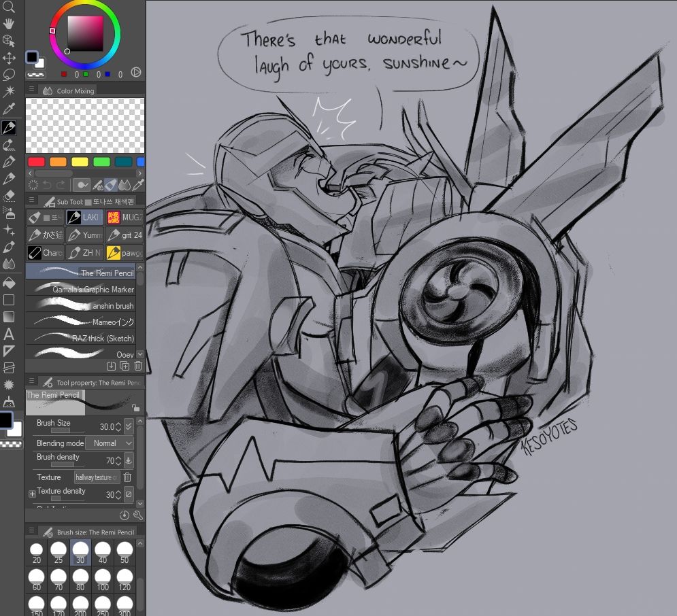Select the Fill bucket tool
This screenshot has height=616, width=677.
pyautogui.click(x=9, y=283)
